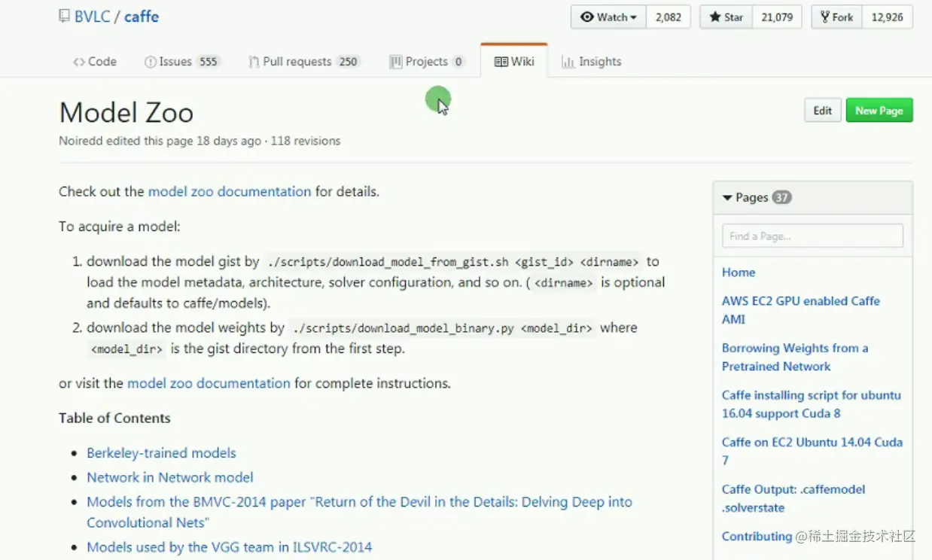932x560 pixels.
Task: Open the Watch dropdown button
Action: [x=608, y=17]
